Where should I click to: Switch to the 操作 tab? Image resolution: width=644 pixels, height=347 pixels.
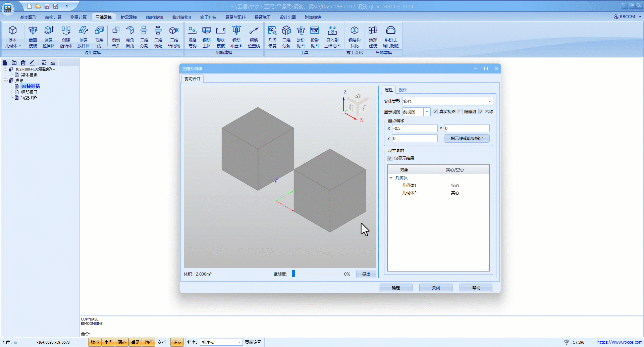pos(402,90)
